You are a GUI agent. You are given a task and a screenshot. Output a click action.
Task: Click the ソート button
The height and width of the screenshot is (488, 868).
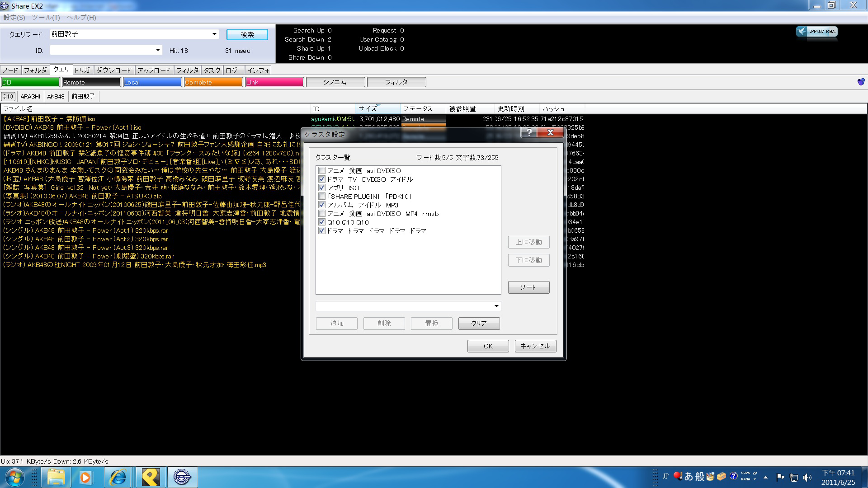[x=528, y=287]
